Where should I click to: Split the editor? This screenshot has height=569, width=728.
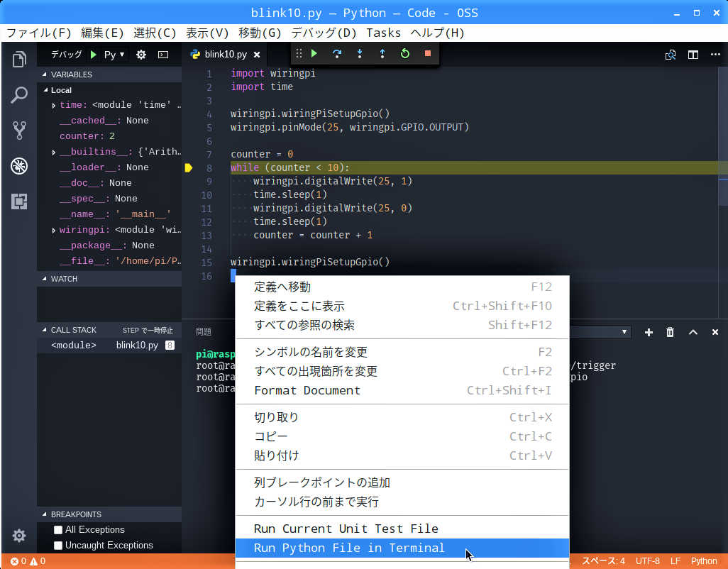click(693, 55)
